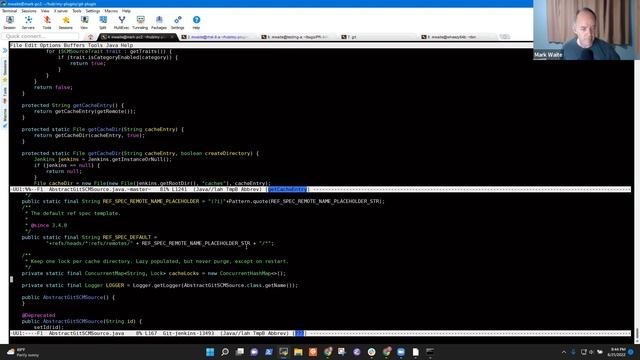Click the View toolbar icon
This screenshot has width=640, height=360.
[x=84, y=22]
